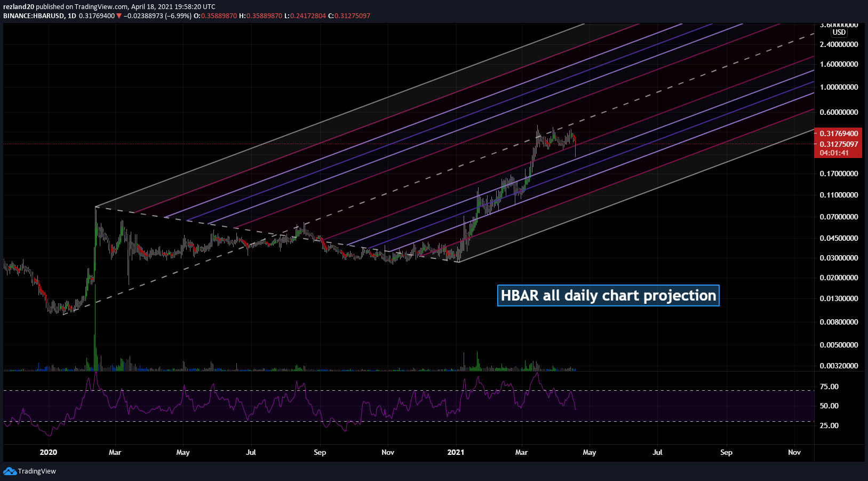Click the O:0.35889870 open value
This screenshot has width=868, height=481.
pyautogui.click(x=215, y=16)
